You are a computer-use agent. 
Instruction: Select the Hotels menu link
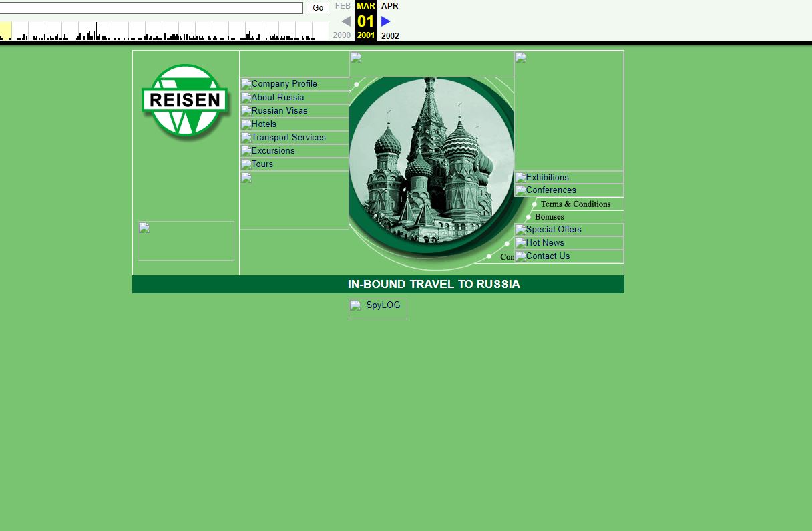[264, 124]
